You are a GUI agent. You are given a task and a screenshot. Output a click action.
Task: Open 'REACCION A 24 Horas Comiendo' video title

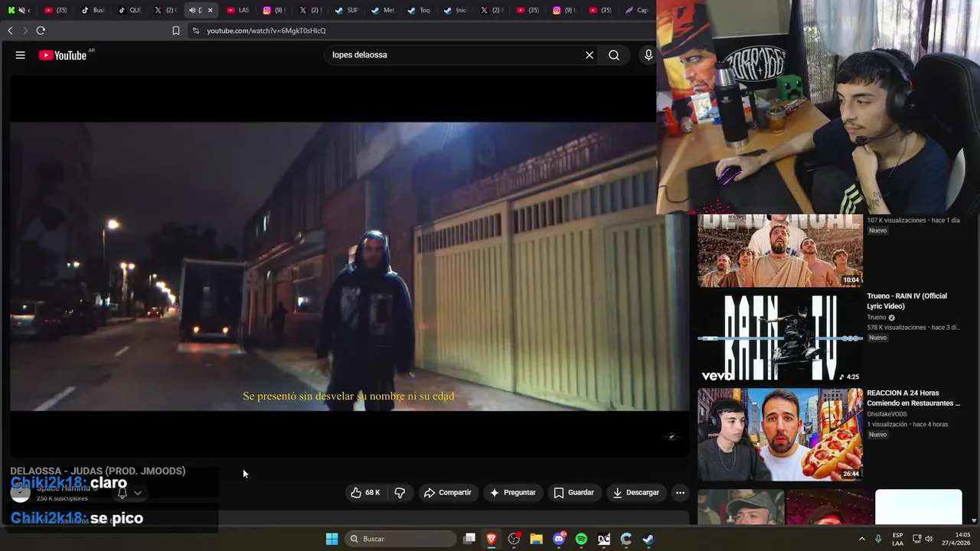913,398
